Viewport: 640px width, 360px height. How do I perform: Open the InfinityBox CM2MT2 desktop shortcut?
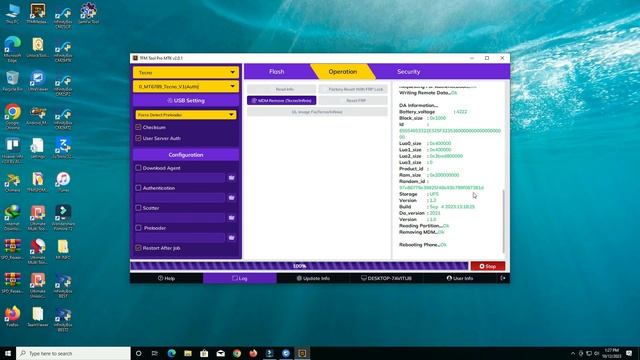click(x=63, y=118)
